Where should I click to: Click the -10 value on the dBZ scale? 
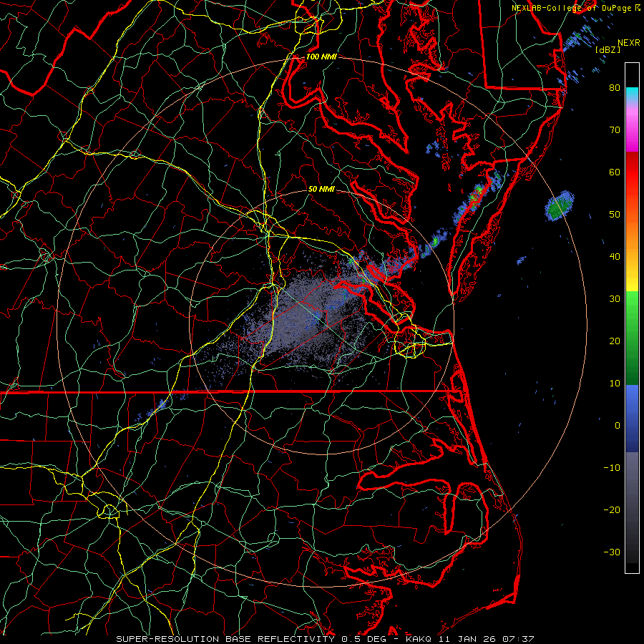[612, 468]
